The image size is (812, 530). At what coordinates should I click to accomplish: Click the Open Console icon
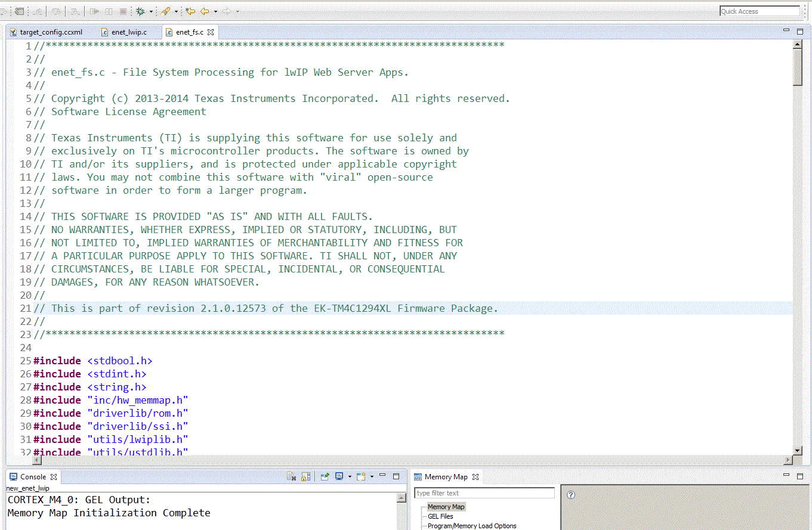[x=361, y=476]
